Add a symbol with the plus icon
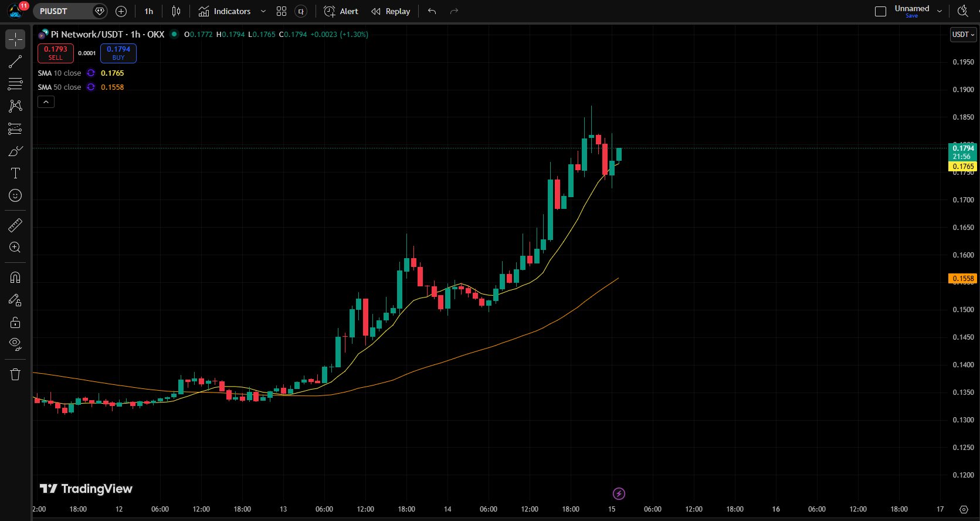 [121, 11]
